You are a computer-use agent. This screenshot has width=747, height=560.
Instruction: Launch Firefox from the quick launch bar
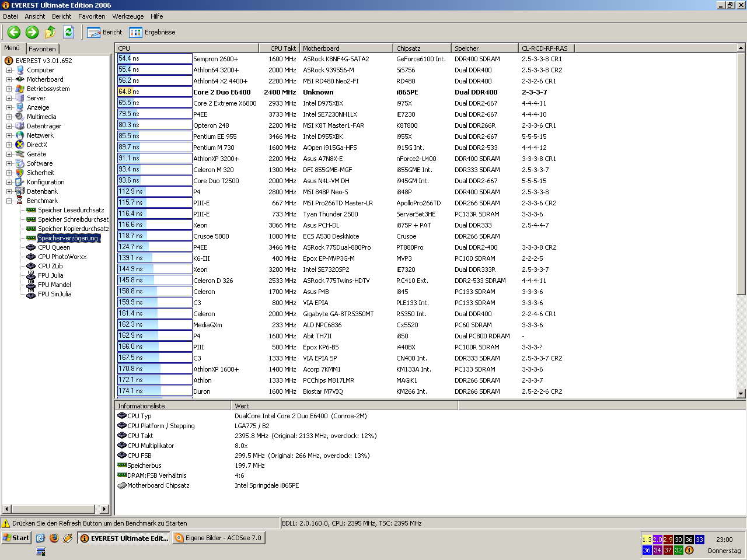(54, 538)
